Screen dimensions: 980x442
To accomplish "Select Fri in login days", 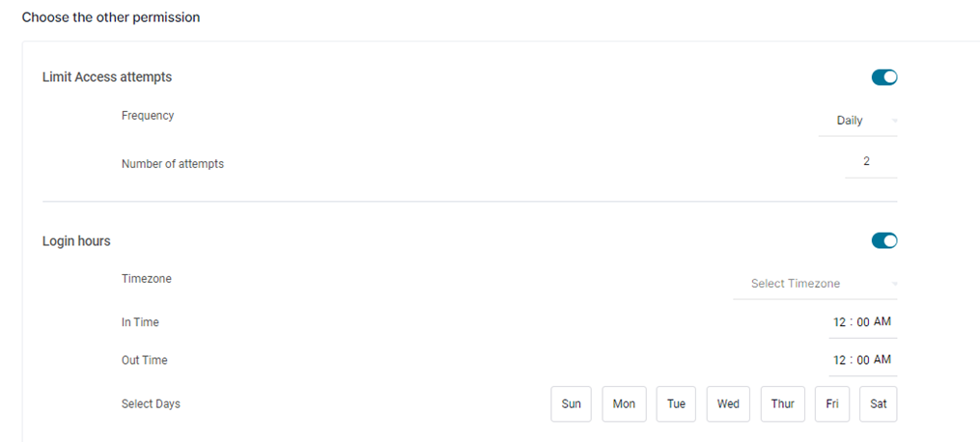I will 832,404.
